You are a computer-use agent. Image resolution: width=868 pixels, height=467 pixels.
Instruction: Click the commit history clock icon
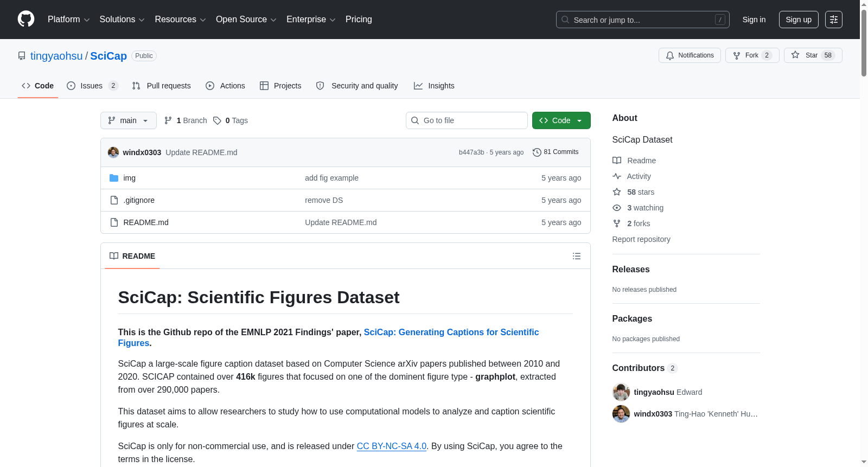point(537,152)
